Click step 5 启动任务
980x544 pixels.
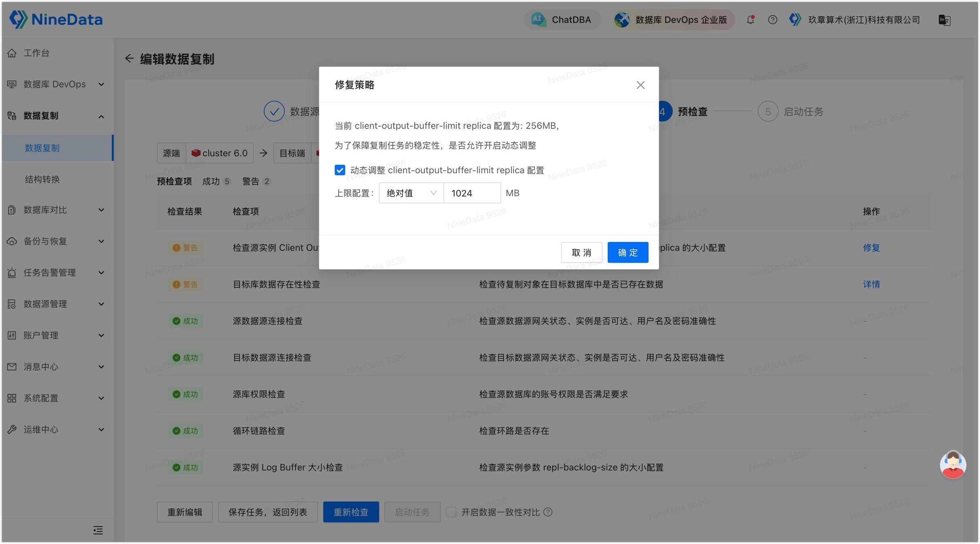point(790,111)
